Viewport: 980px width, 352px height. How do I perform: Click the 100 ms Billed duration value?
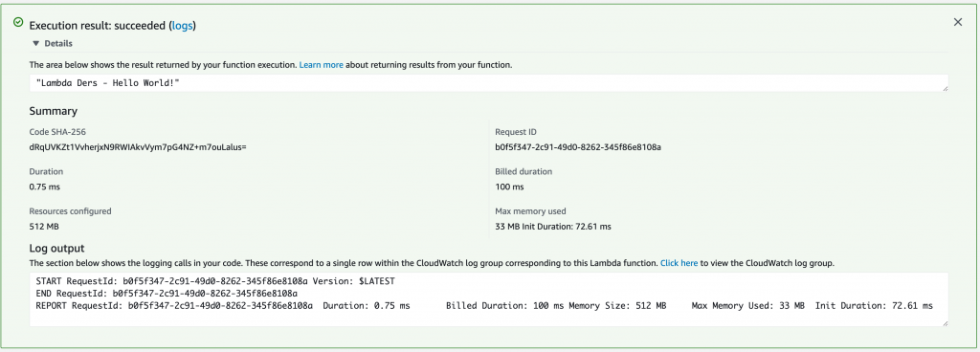click(509, 187)
